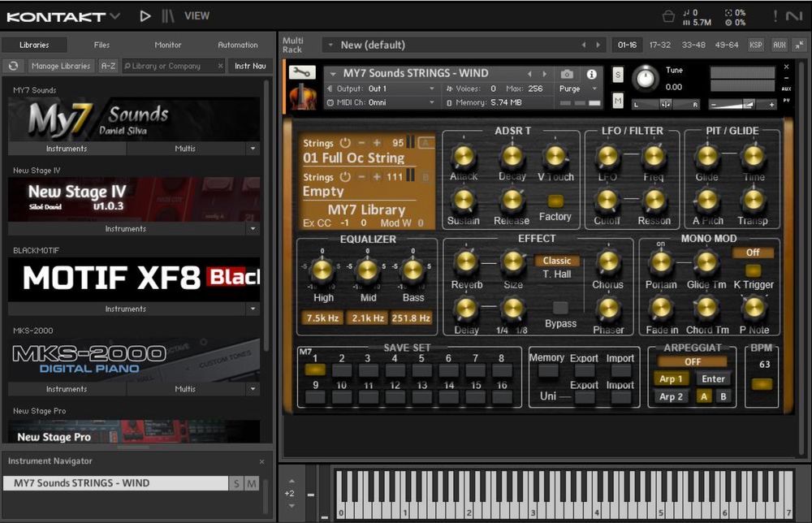Click the Native Instruments logo icon
The width and height of the screenshot is (812, 523).
[x=794, y=16]
